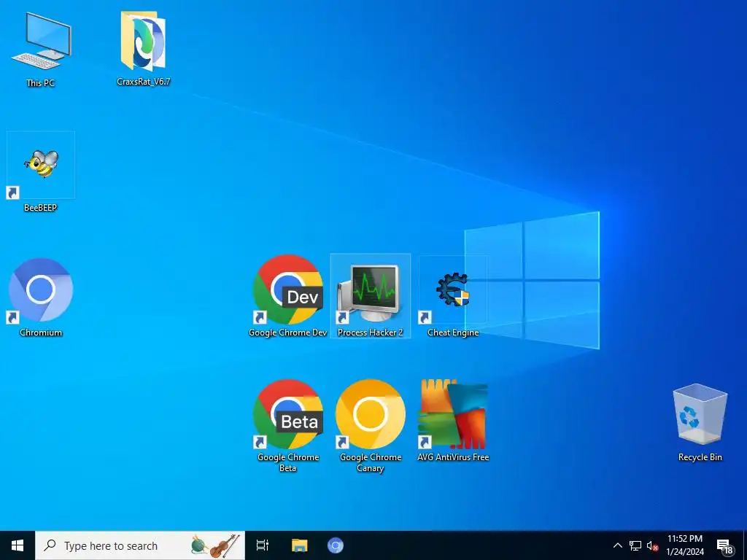Screen dimensions: 747x560
Task: Click the "Google Chrome Canary" label text
Action: (x=371, y=462)
